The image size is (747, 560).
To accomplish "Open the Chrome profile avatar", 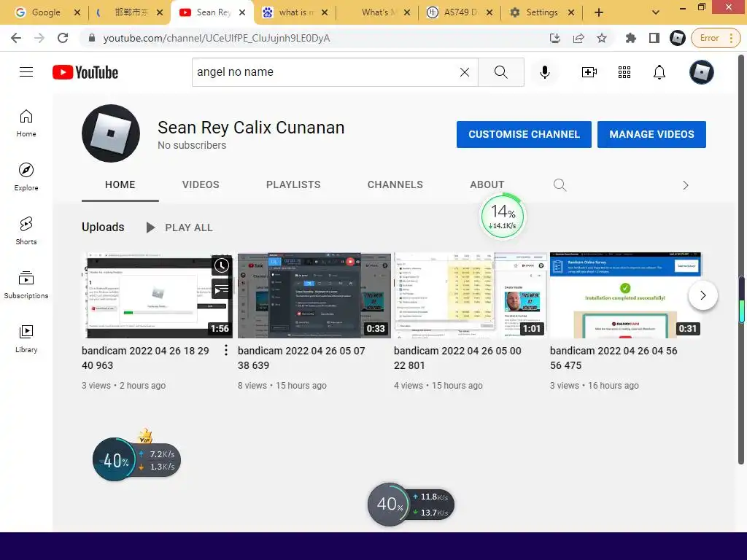I will [678, 38].
